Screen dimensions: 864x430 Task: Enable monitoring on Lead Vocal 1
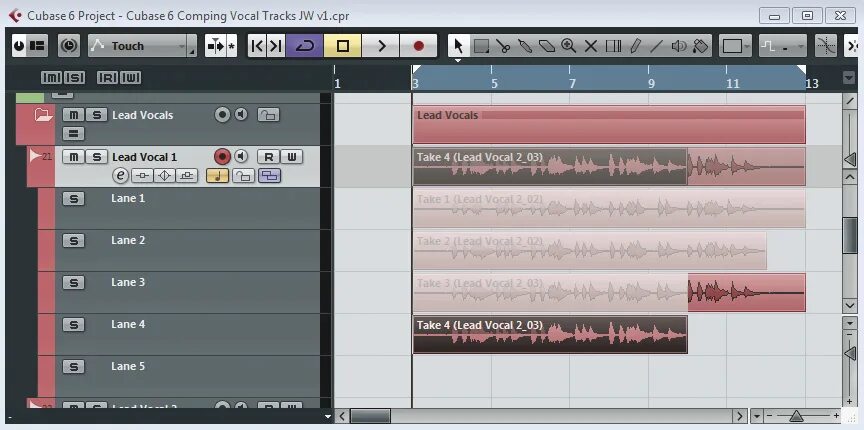241,157
